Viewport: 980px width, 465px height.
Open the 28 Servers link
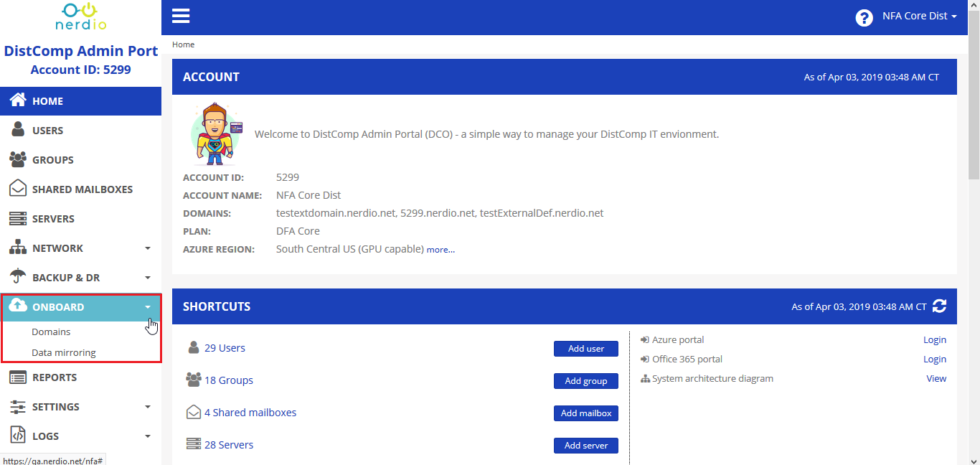pos(229,445)
